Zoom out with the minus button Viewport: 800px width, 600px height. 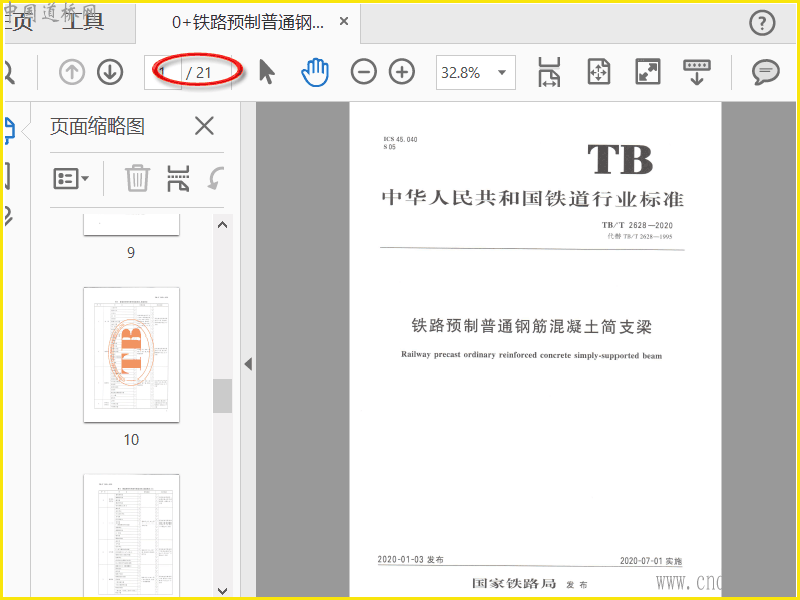363,72
